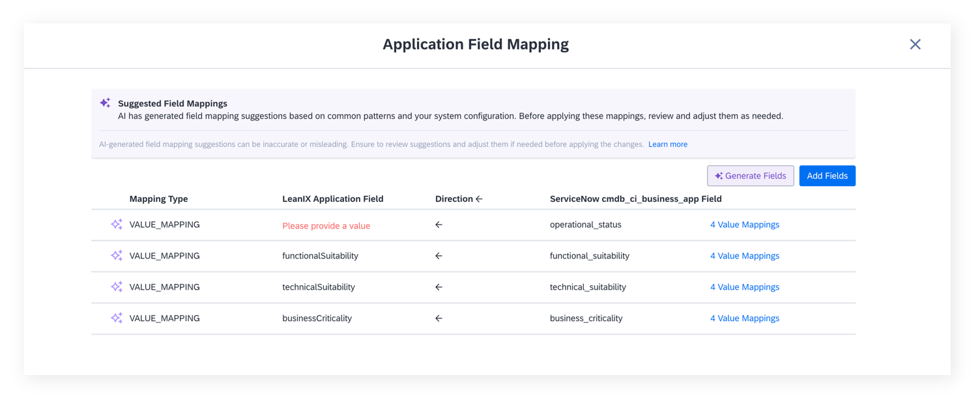Open 4 Value Mappings for operational_status
Image resolution: width=980 pixels, height=405 pixels.
pyautogui.click(x=744, y=225)
